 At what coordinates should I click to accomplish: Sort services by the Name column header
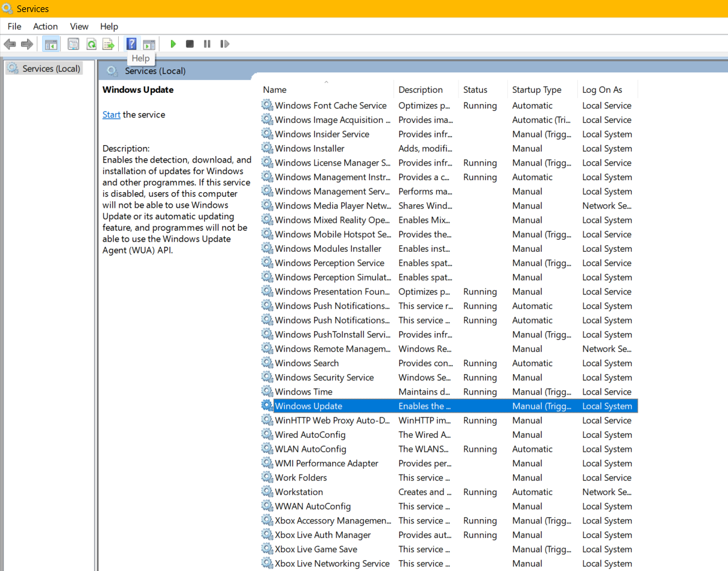point(326,90)
